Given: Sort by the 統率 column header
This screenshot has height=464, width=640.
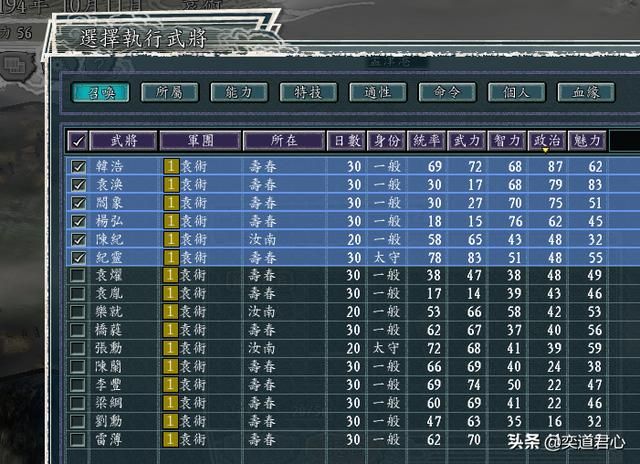Looking at the screenshot, I should [426, 141].
